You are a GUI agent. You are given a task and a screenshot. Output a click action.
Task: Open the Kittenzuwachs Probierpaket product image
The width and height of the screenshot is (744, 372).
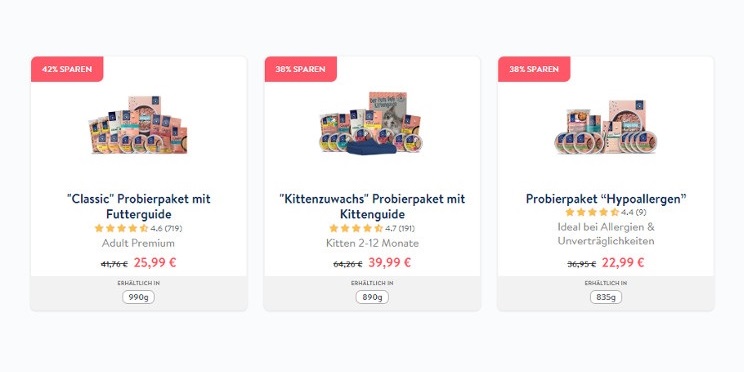[372, 123]
